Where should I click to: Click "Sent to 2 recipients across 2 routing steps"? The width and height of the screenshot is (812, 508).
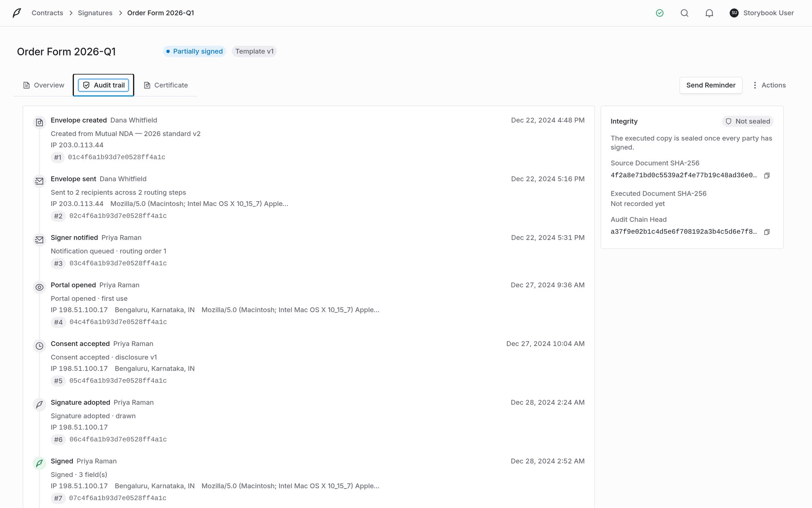(118, 192)
